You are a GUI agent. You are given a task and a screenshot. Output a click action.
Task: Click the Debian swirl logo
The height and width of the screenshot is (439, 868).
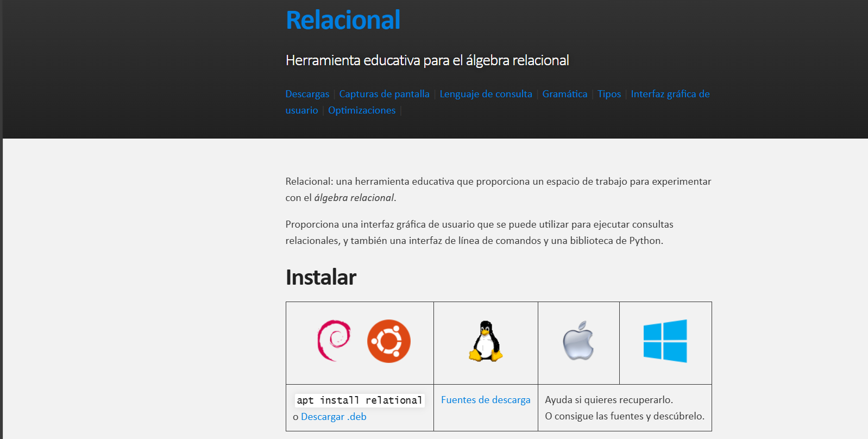pyautogui.click(x=334, y=341)
